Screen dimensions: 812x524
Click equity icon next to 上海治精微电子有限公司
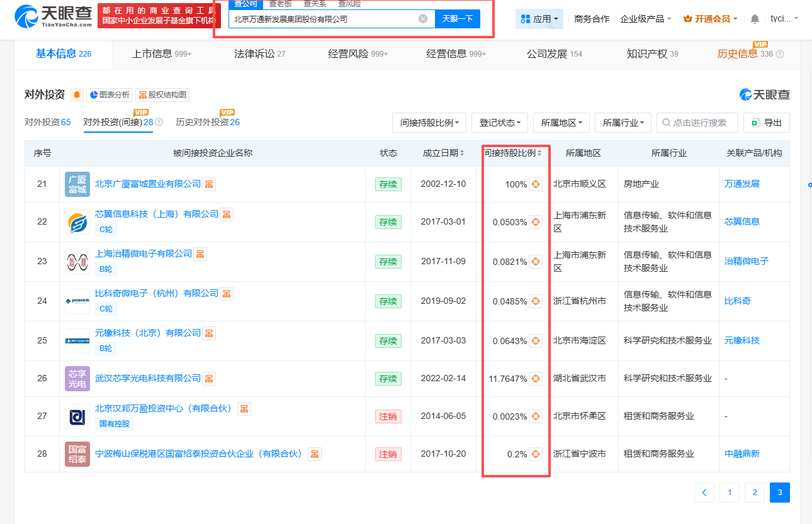pyautogui.click(x=200, y=254)
